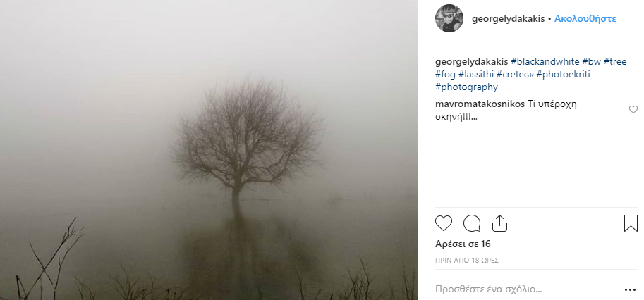Open the three-dots more options menu
Screen dimensions: 644x300
point(630,289)
